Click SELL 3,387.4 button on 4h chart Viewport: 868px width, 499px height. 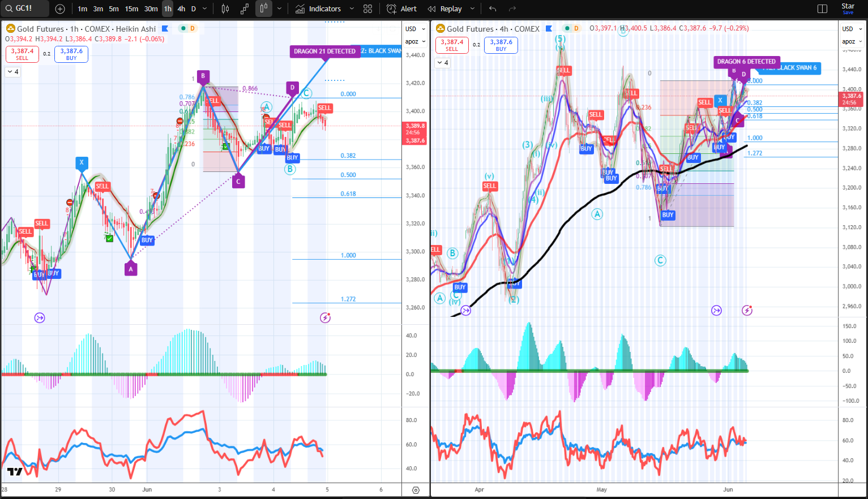452,45
